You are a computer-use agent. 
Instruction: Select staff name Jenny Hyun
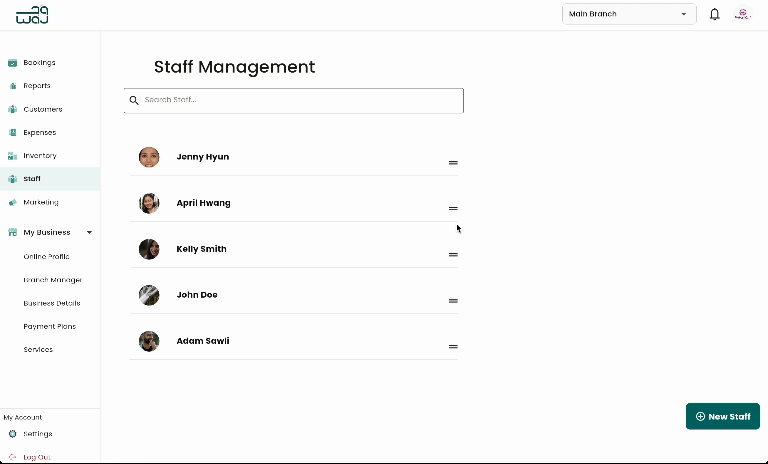[203, 157]
